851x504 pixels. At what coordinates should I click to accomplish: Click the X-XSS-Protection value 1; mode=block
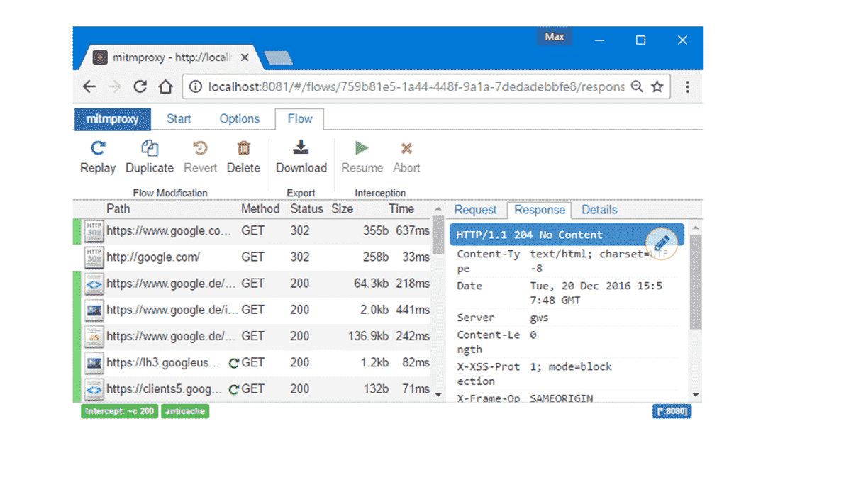[x=571, y=366]
